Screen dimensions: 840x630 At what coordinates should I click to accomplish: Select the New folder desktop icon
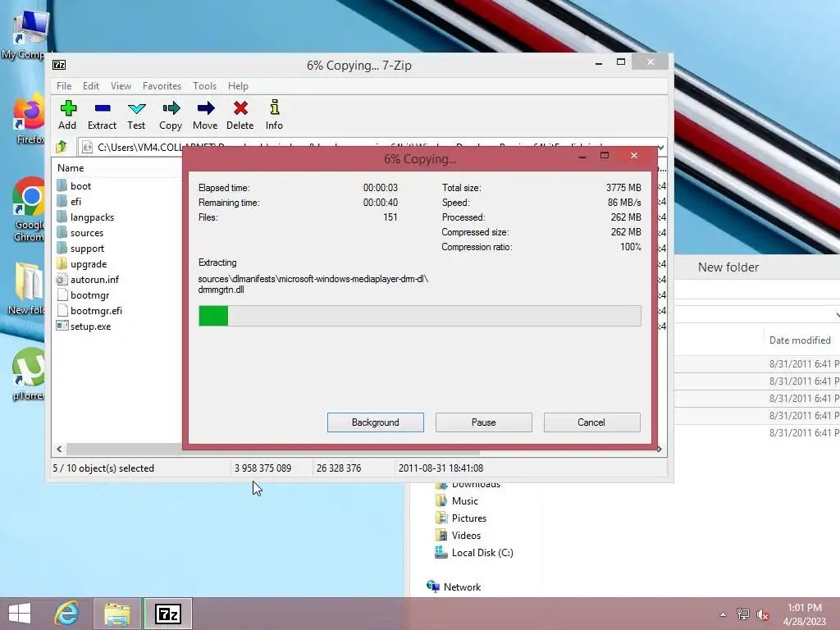(27, 288)
